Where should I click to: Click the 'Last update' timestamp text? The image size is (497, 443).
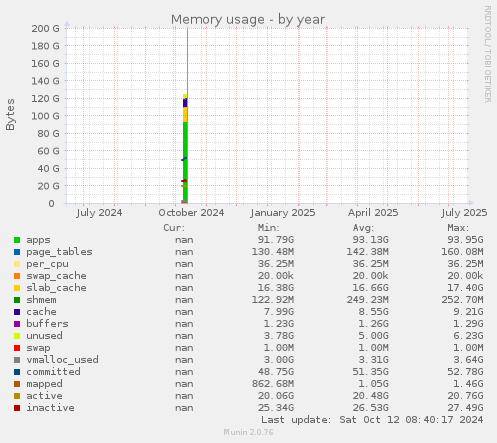click(x=372, y=420)
